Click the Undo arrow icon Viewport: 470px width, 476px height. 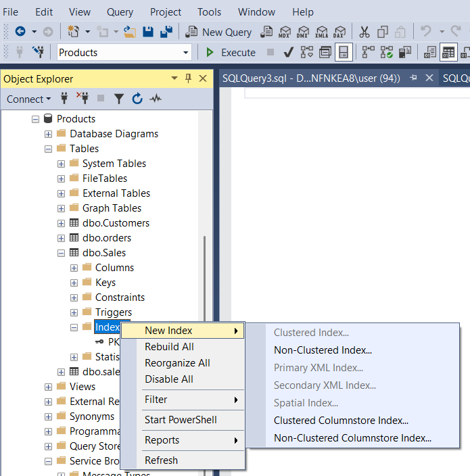click(x=425, y=31)
